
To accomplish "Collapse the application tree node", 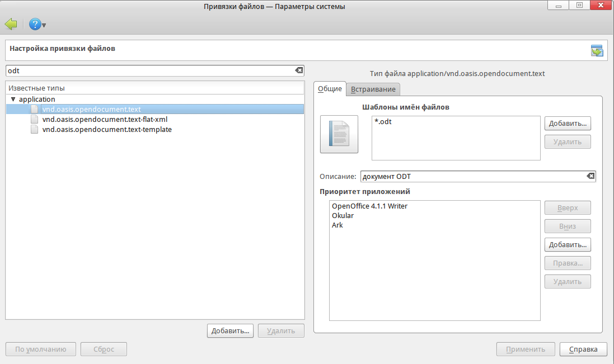I will (x=13, y=99).
